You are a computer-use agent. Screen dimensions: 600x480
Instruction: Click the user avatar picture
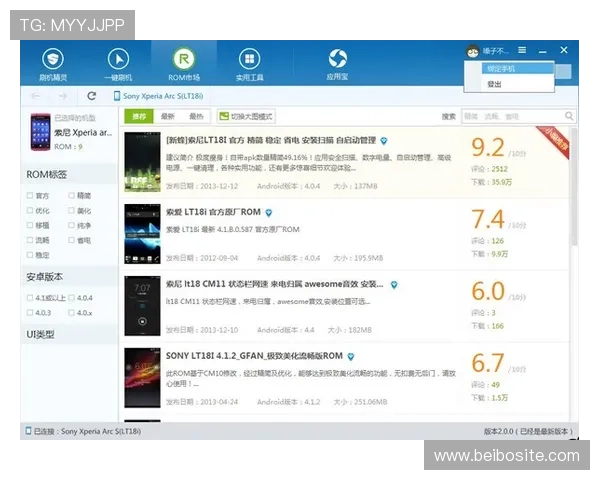pyautogui.click(x=473, y=51)
